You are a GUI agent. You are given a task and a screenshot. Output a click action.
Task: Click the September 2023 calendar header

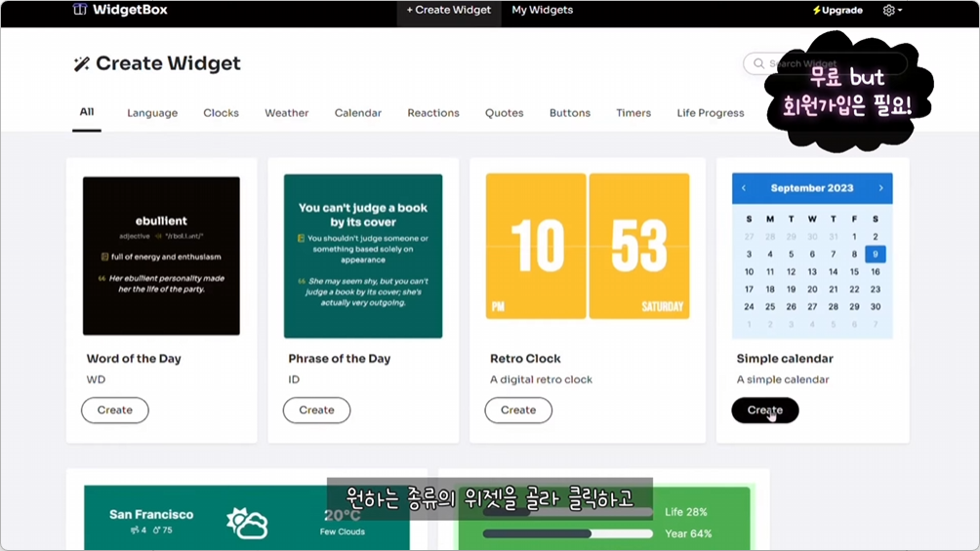[812, 188]
